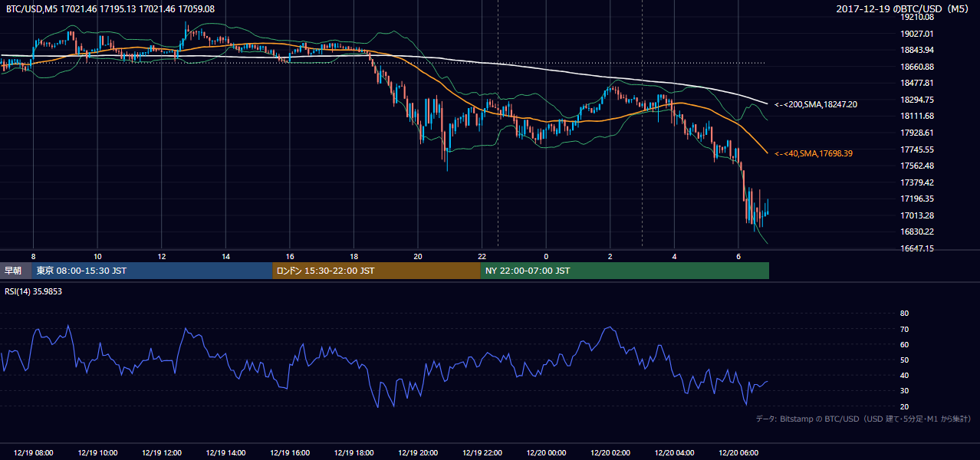
Task: Click price axis label 18843.94
Action: coord(917,50)
